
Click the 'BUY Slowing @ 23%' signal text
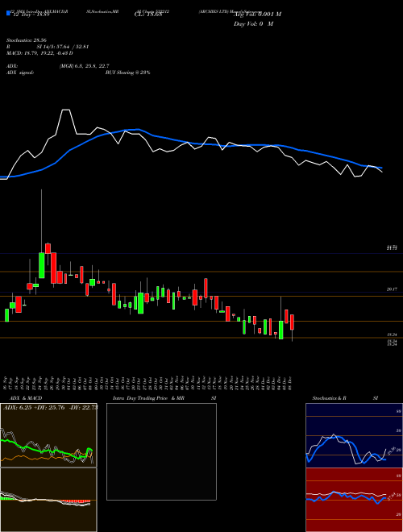[x=127, y=73]
